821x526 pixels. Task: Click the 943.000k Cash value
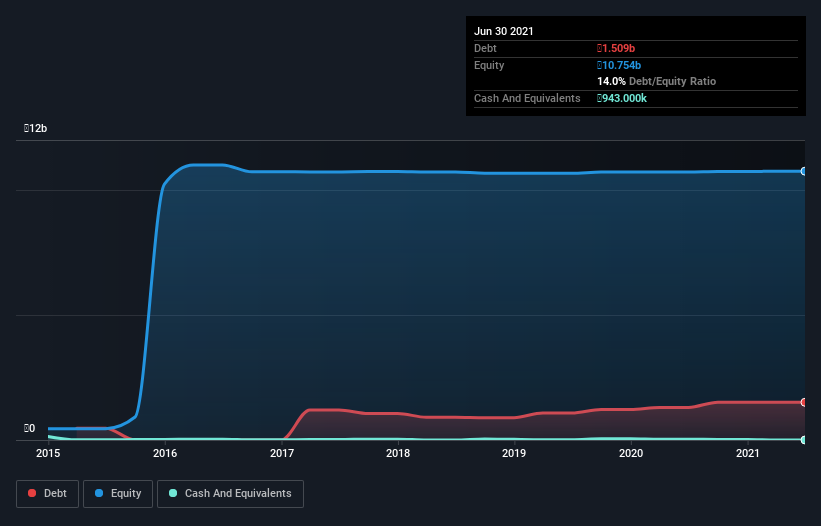coord(622,98)
